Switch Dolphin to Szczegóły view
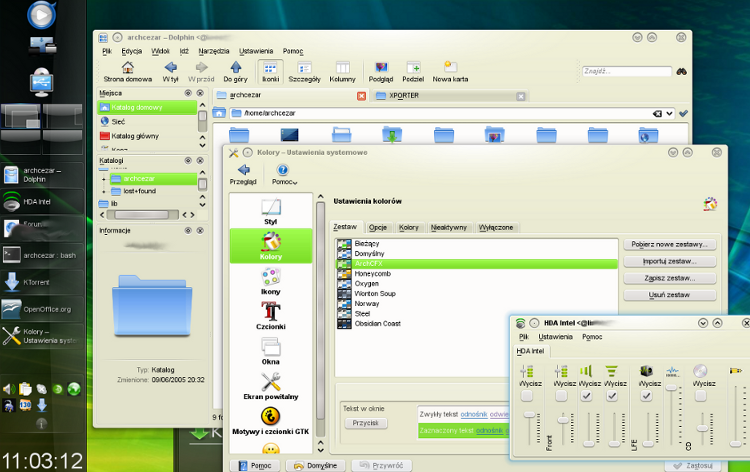Screen dimensions: 750x472 (x=304, y=72)
